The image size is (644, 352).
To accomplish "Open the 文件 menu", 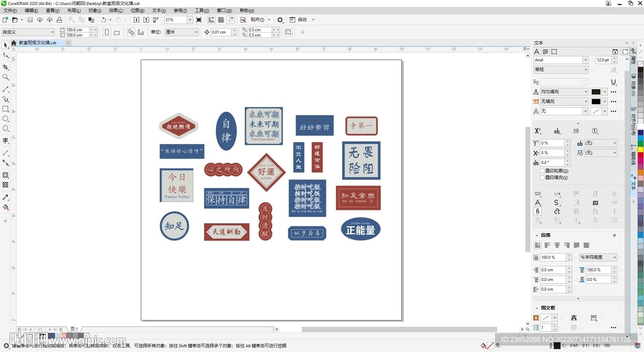I will click(x=10, y=11).
